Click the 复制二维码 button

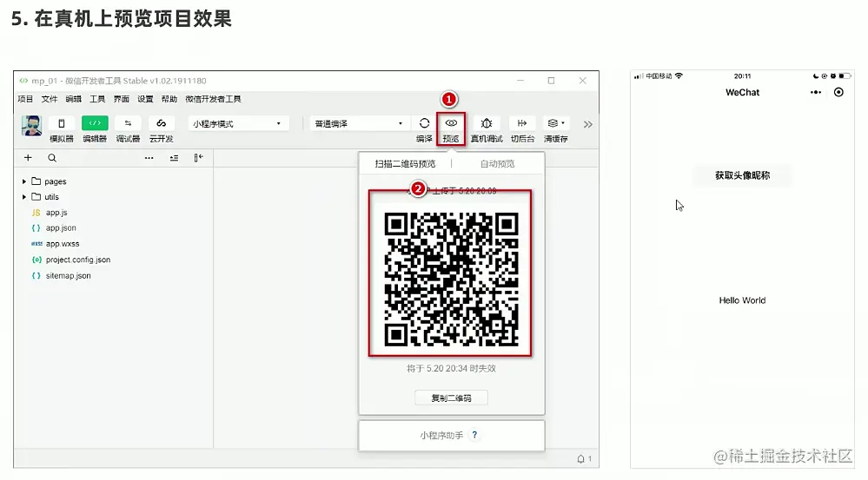[x=451, y=398]
